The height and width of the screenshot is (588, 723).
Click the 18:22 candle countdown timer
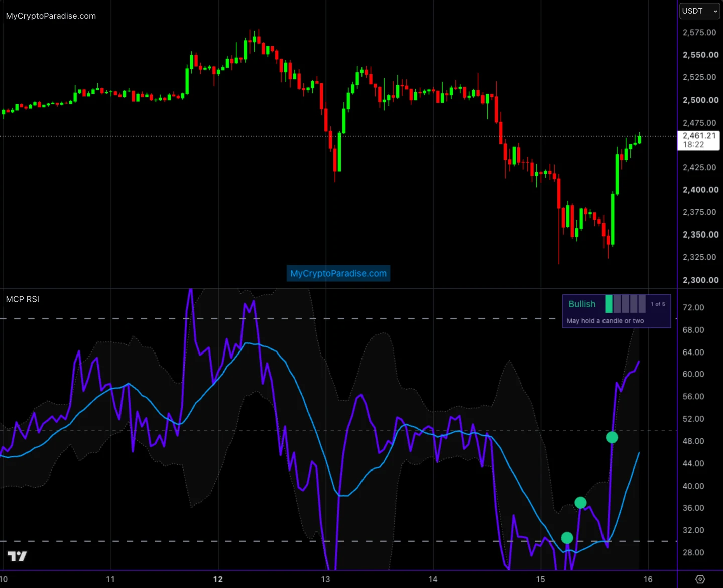tap(693, 145)
